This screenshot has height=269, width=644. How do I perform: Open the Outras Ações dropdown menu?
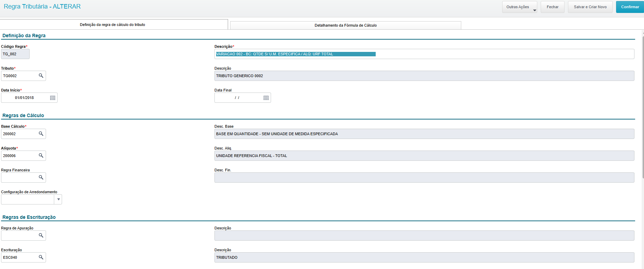(x=519, y=7)
